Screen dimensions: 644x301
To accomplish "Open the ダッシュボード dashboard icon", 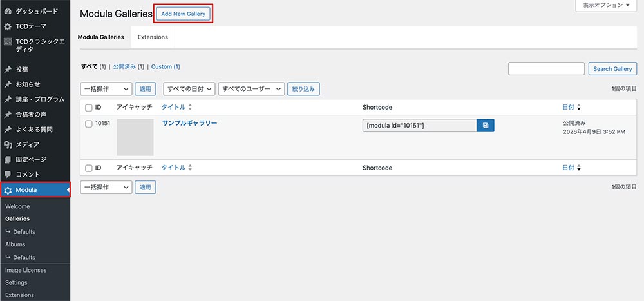I will pyautogui.click(x=8, y=12).
